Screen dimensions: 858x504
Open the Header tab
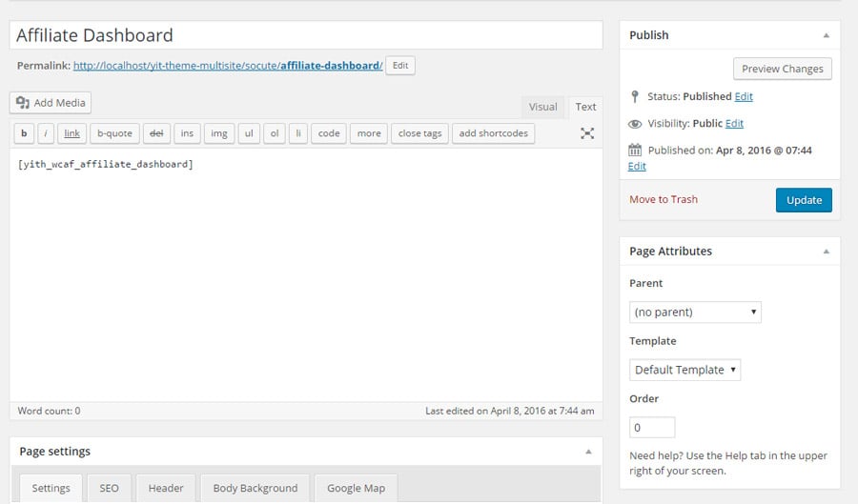166,488
